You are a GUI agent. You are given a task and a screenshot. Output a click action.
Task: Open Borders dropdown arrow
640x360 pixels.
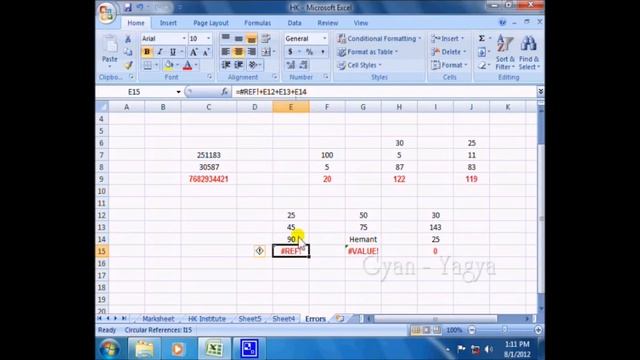156,65
